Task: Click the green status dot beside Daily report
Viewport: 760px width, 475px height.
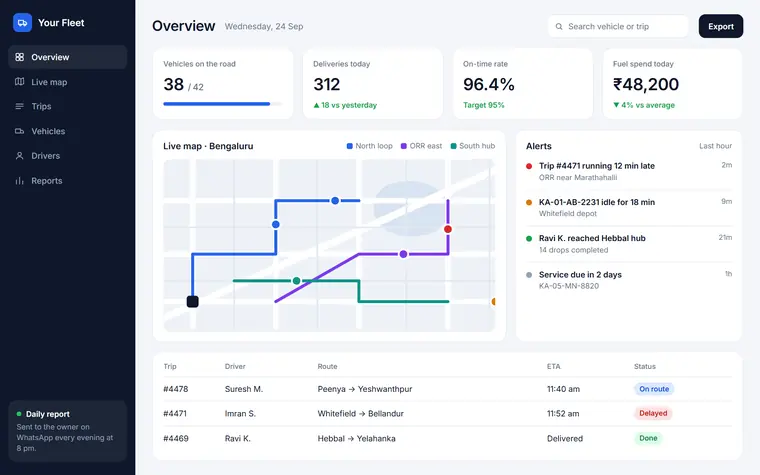Action: [x=19, y=414]
